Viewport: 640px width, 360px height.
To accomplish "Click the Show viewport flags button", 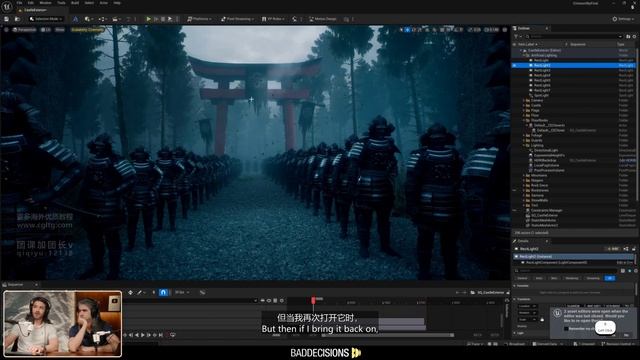I will (60, 30).
